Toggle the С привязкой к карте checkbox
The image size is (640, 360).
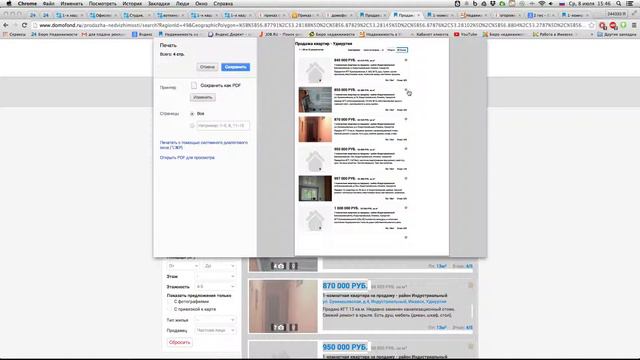(170, 309)
